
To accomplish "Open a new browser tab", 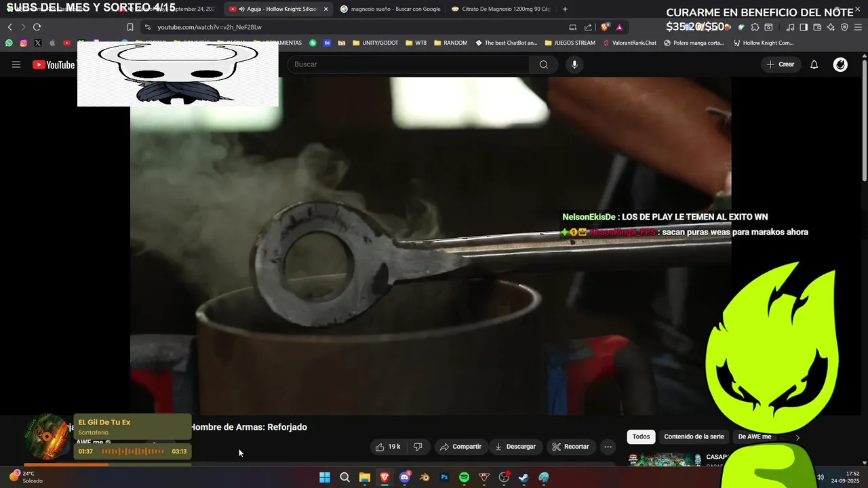I will click(565, 9).
